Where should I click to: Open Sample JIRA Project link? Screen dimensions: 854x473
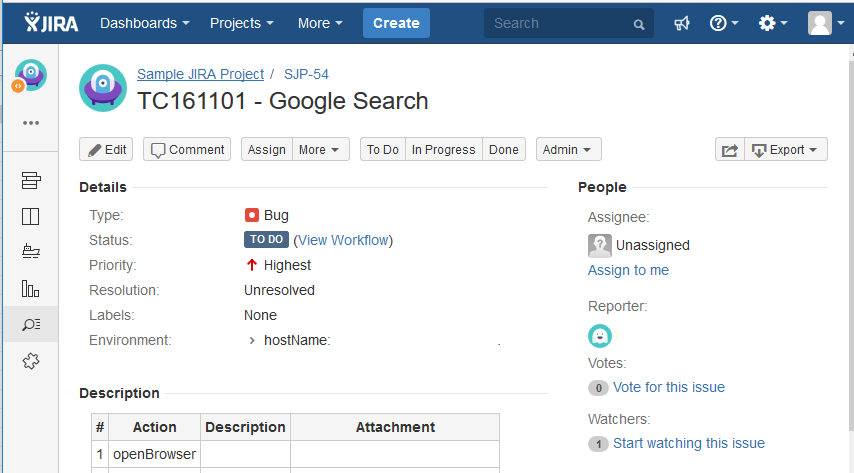(x=200, y=74)
